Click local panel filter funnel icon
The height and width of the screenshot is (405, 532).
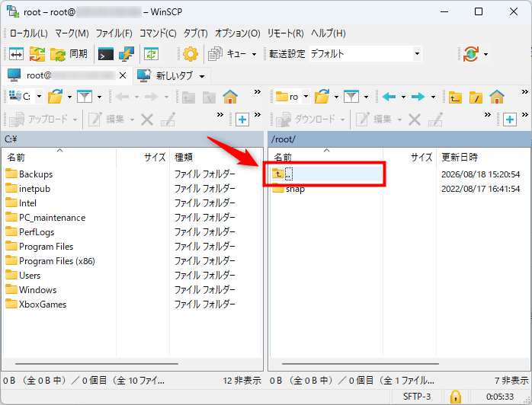(x=85, y=97)
